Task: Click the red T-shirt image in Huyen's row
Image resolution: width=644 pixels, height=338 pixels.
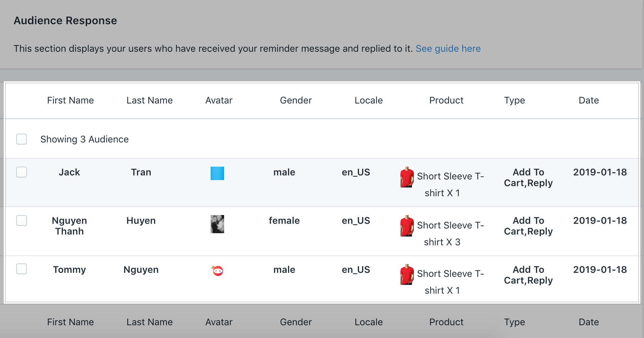Action: (x=407, y=226)
